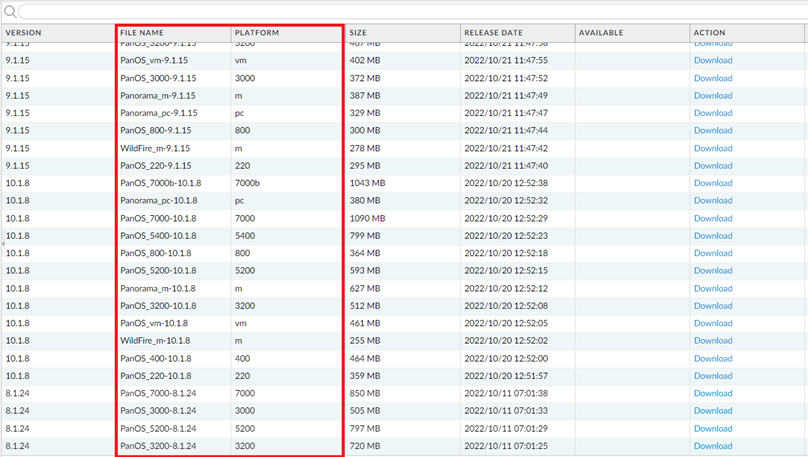Download PanOS_7000-10.1.8

click(x=713, y=218)
